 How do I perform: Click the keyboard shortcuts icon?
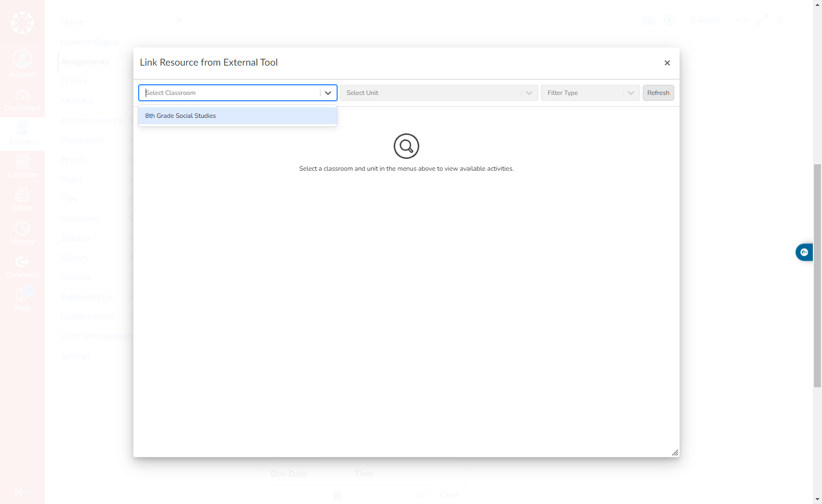649,21
